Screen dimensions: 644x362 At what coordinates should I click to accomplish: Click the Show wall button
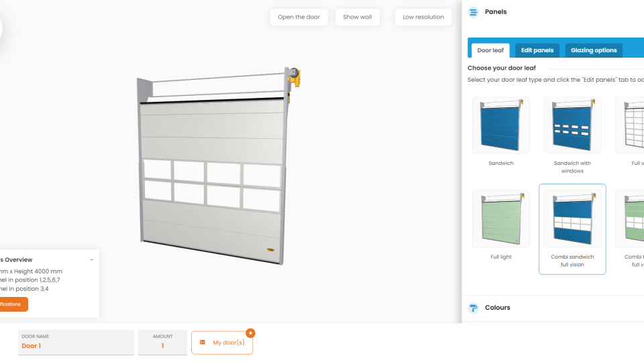coord(358,17)
